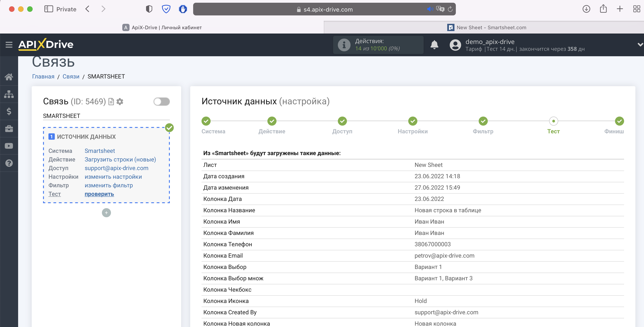Open the hamburger menu in ApiX-Drive header

[x=9, y=45]
